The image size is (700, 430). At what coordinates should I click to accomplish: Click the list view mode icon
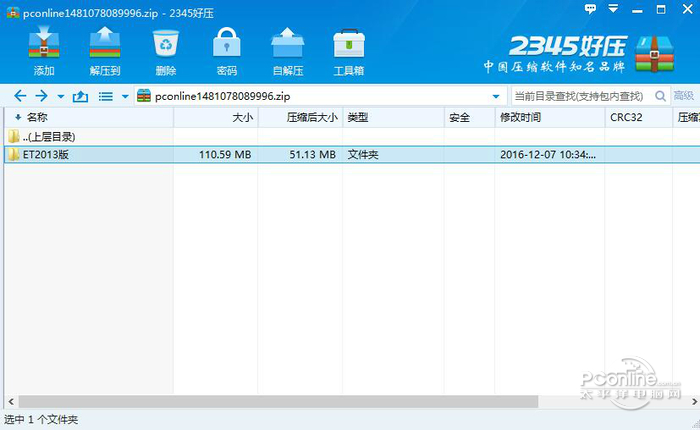(106, 96)
